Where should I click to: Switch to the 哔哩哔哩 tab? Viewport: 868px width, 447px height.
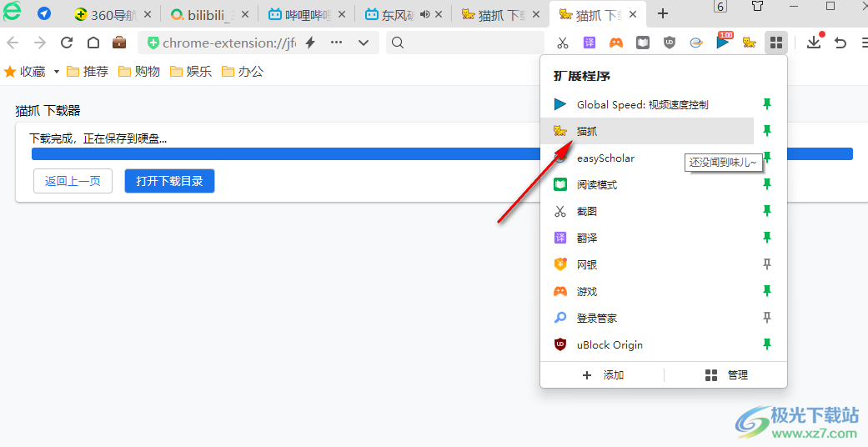click(306, 15)
